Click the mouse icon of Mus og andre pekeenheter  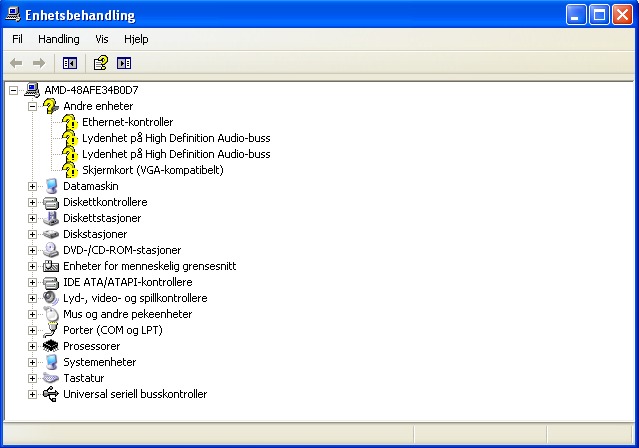51,314
